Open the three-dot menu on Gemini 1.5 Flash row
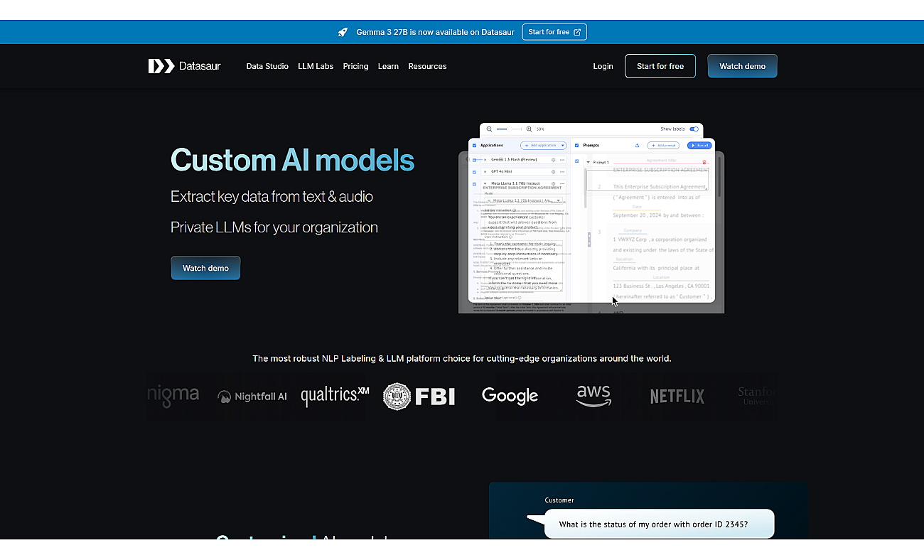 pyautogui.click(x=562, y=160)
